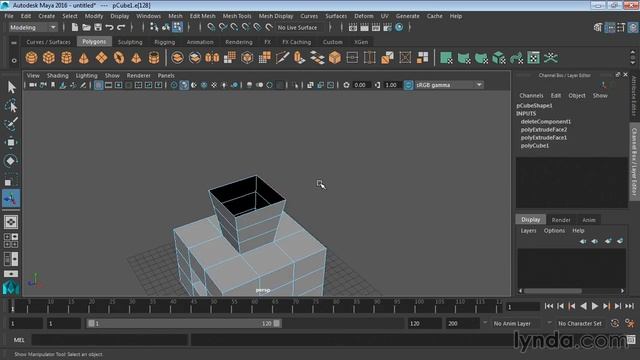The image size is (640, 360).
Task: Create a polygon plane from shelf
Action: (101, 58)
